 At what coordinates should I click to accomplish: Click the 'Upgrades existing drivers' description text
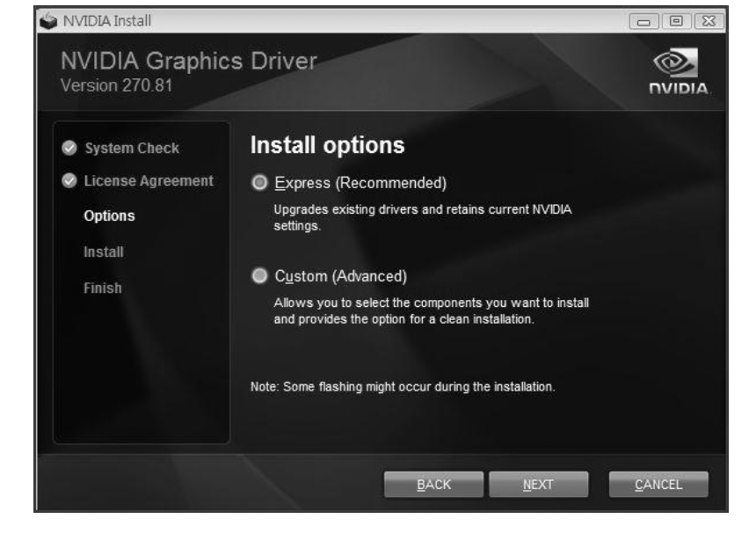coord(423,217)
